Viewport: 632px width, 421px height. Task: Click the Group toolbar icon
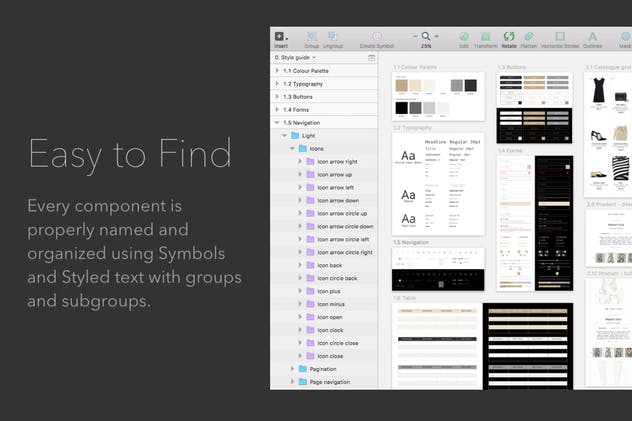pos(312,37)
